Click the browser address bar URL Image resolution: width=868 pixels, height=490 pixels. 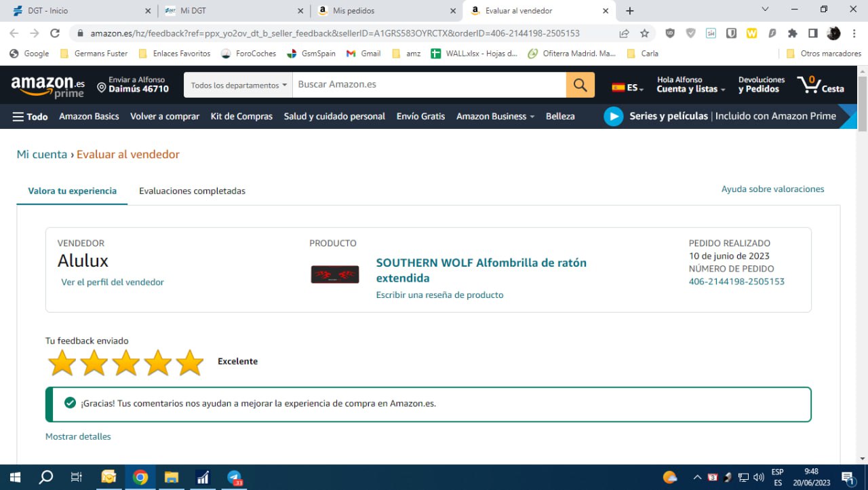(x=335, y=33)
